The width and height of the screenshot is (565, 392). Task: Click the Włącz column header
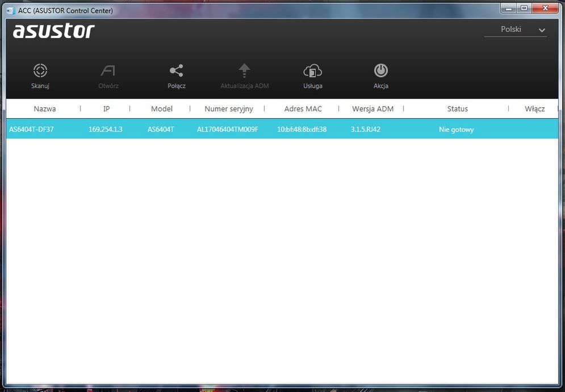pyautogui.click(x=535, y=109)
